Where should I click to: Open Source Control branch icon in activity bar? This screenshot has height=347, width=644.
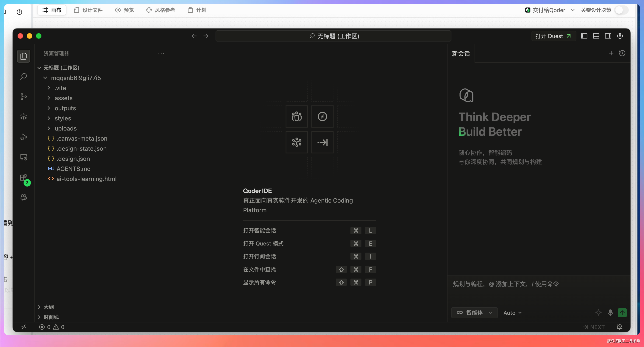pyautogui.click(x=24, y=97)
